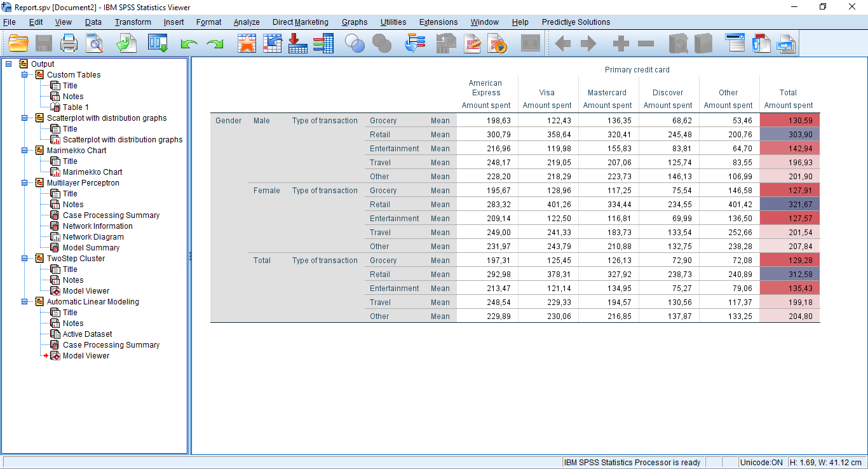Click the blue overlapping circles toolbar icon

pyautogui.click(x=355, y=43)
